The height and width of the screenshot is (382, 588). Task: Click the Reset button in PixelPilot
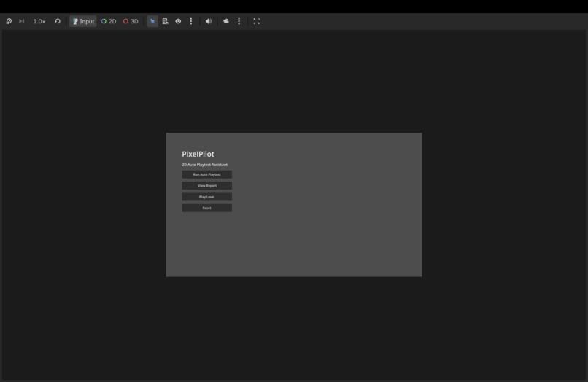207,208
